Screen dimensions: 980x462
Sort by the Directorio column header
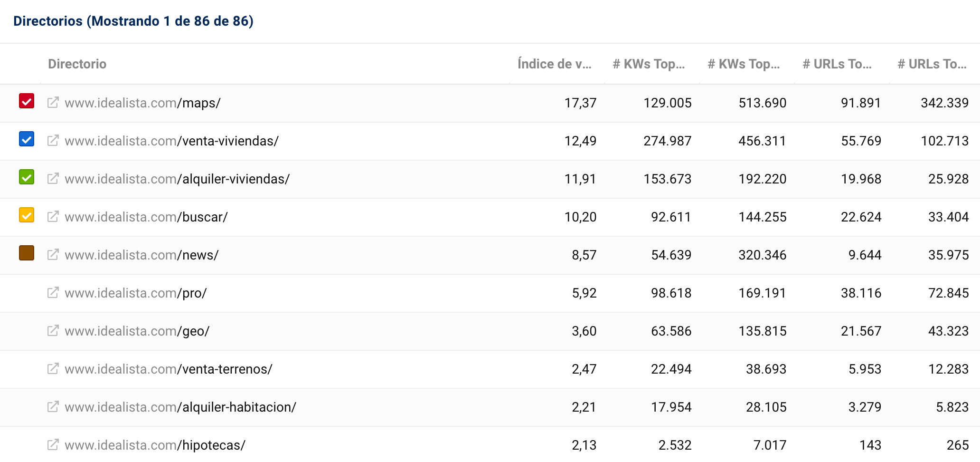[x=77, y=64]
